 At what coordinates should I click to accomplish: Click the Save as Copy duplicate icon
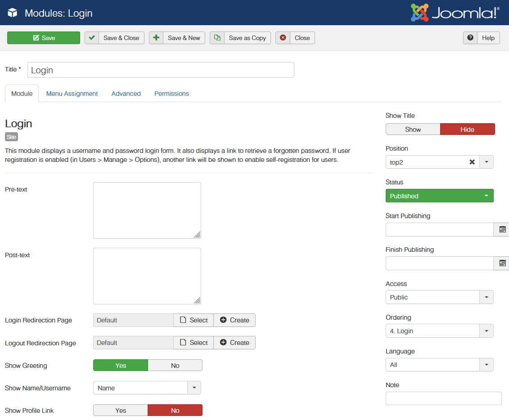tap(217, 38)
